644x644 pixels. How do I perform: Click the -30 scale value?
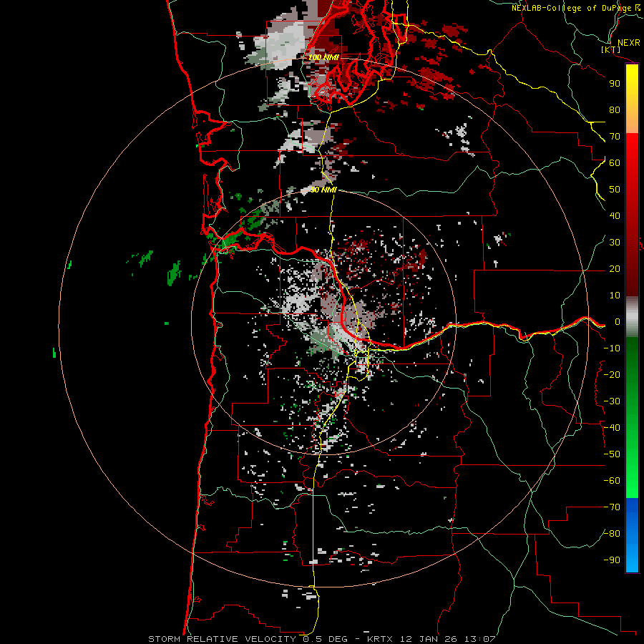[612, 401]
